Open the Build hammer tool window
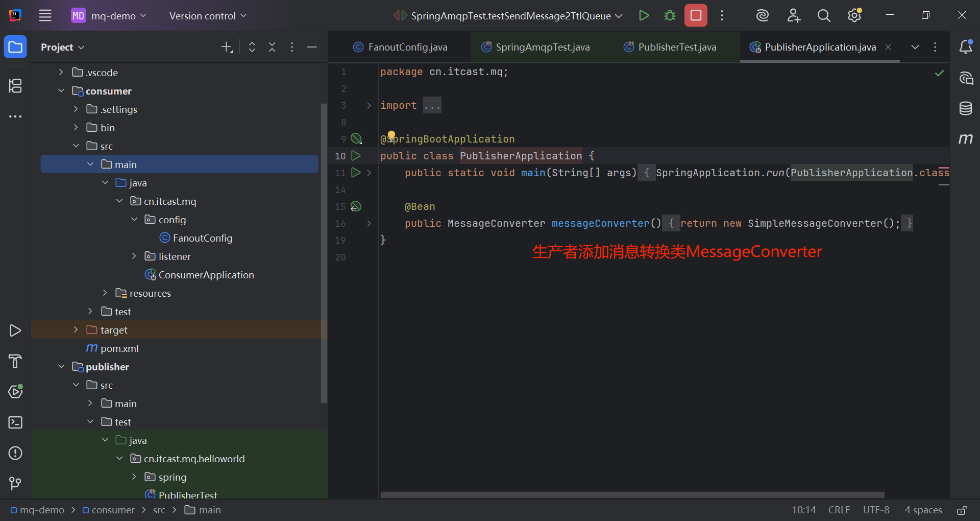Image resolution: width=980 pixels, height=521 pixels. (15, 361)
